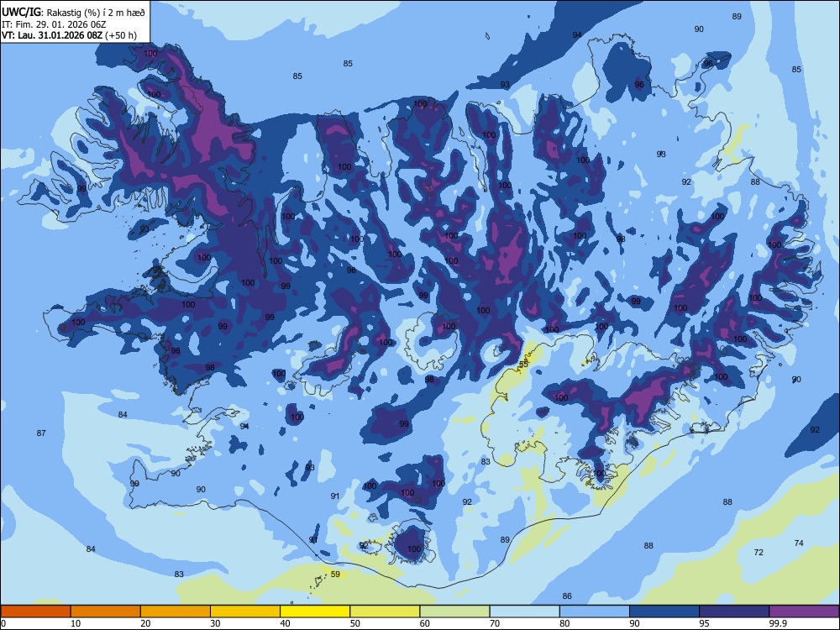Click the amber 20–30 legend swatch
The width and height of the screenshot is (840, 630).
click(176, 612)
